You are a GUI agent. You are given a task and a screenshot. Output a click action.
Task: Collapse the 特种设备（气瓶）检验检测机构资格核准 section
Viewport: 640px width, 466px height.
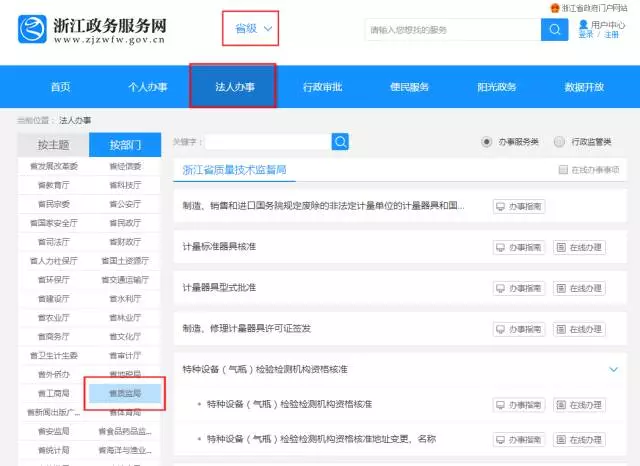point(613,370)
